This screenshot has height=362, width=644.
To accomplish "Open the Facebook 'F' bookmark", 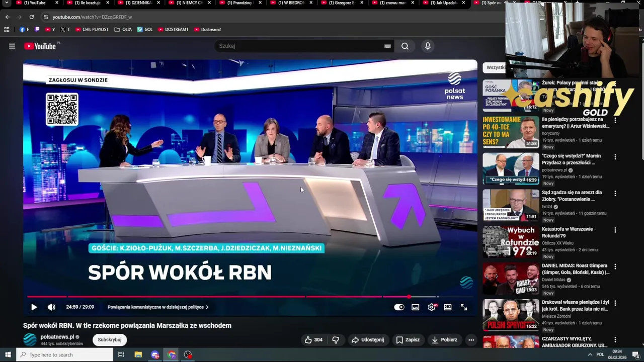I will pos(24,30).
